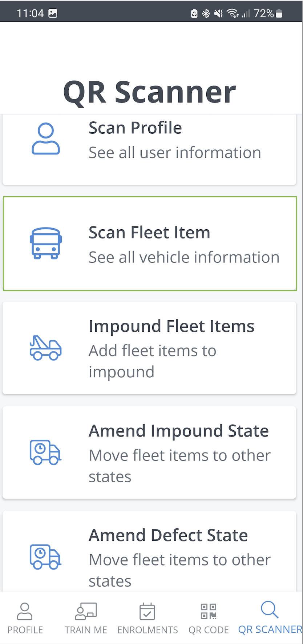Tap the gallery icon in the status bar
The height and width of the screenshot is (644, 303).
point(53,13)
